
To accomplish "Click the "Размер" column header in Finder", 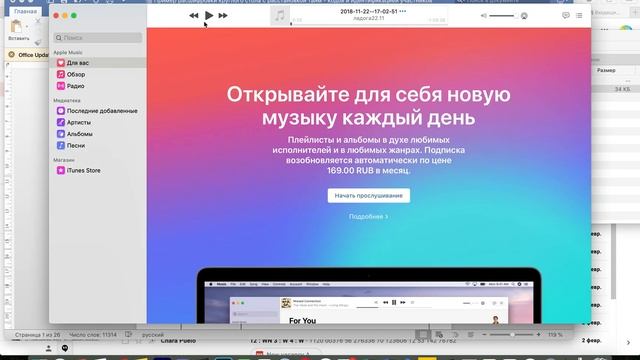I will tap(606, 71).
